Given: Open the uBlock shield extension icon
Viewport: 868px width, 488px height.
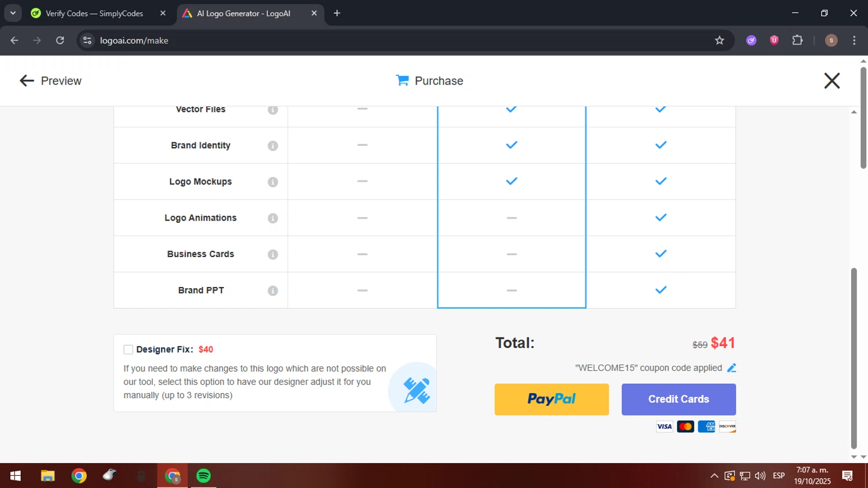Looking at the screenshot, I should (x=774, y=41).
